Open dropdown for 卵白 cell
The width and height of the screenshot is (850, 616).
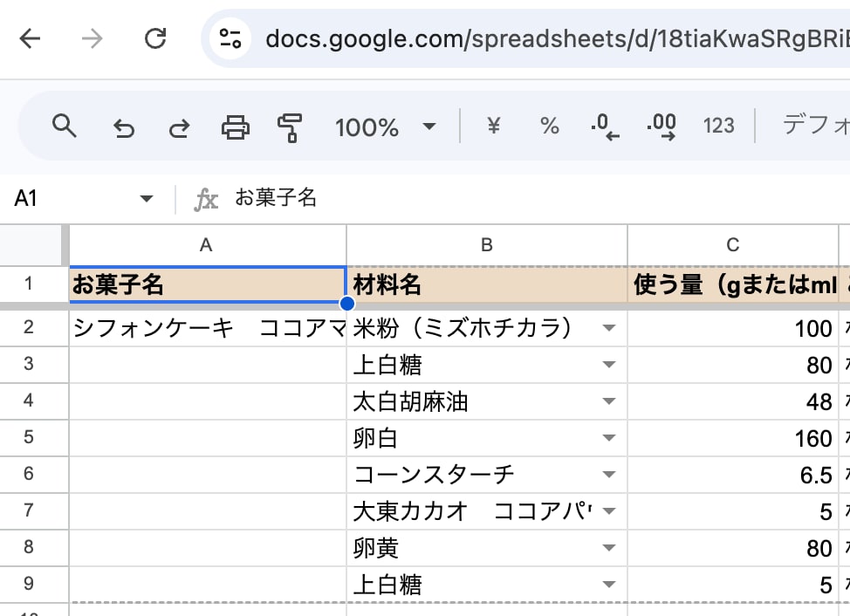click(x=609, y=438)
